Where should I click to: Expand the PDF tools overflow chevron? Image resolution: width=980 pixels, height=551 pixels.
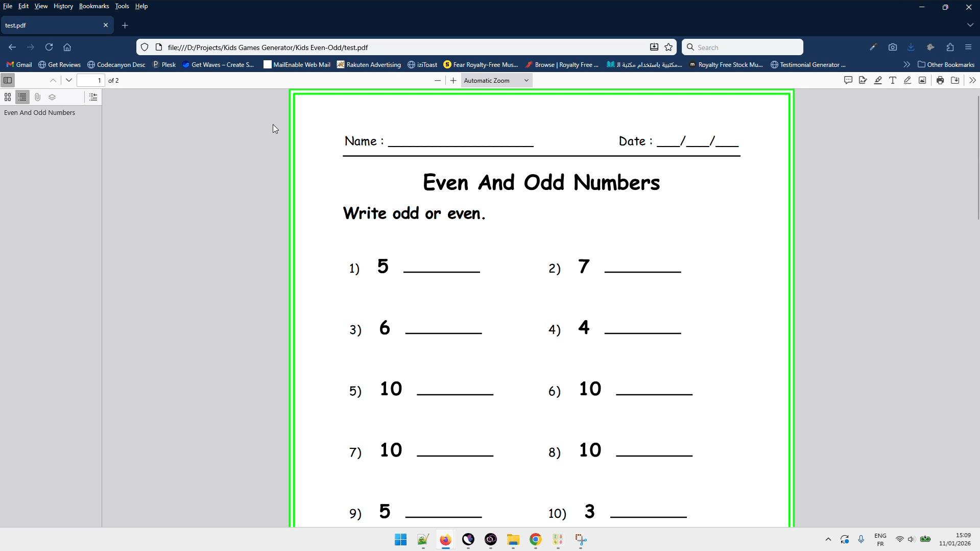click(972, 80)
